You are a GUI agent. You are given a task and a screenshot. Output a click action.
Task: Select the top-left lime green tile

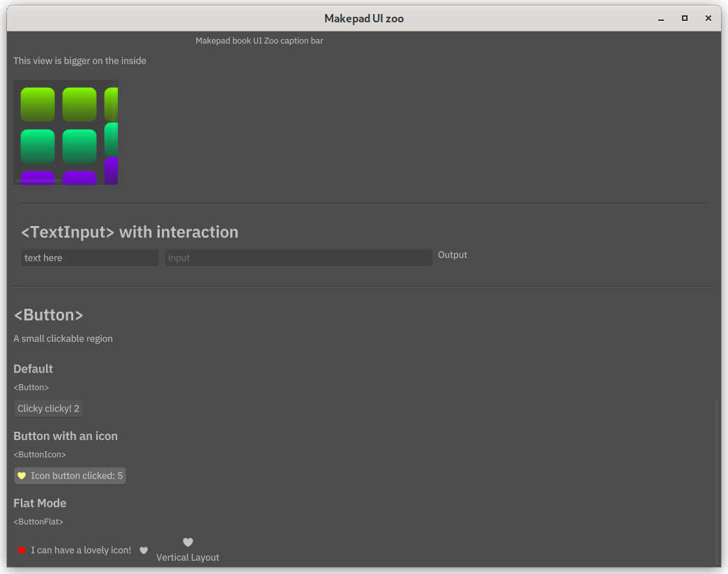(38, 104)
